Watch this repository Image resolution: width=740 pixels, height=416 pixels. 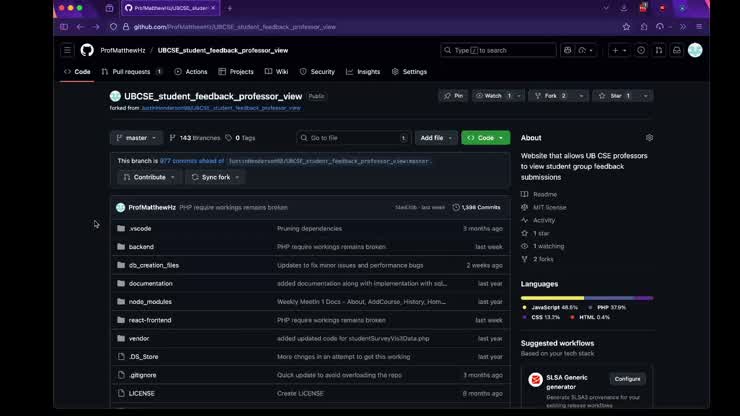click(493, 96)
